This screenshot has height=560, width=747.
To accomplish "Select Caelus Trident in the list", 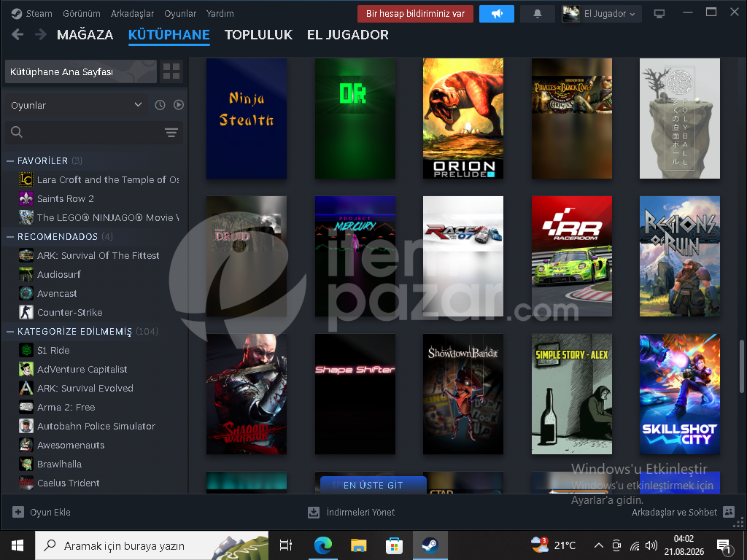I will [x=68, y=483].
